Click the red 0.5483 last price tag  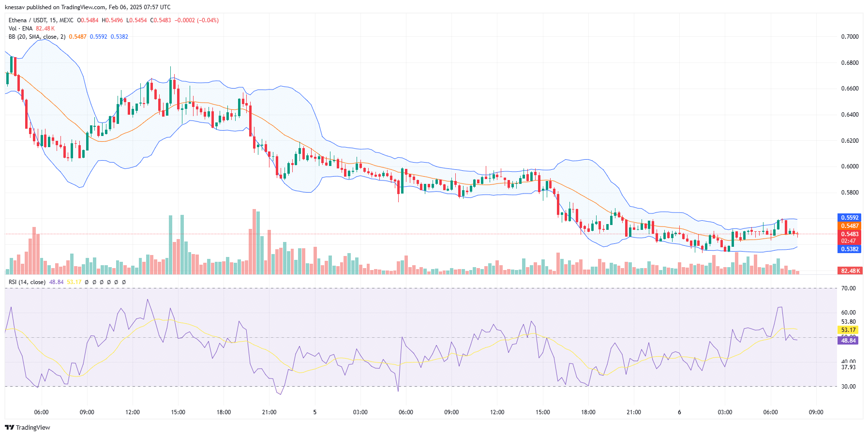850,234
